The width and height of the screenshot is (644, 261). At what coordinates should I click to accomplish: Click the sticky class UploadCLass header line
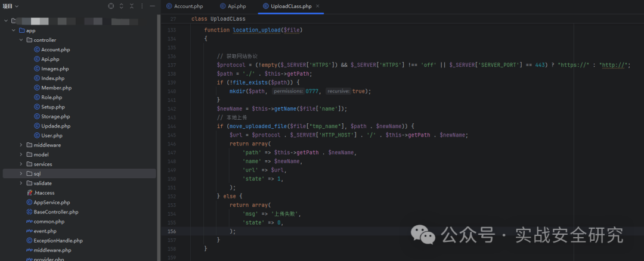[x=218, y=19]
